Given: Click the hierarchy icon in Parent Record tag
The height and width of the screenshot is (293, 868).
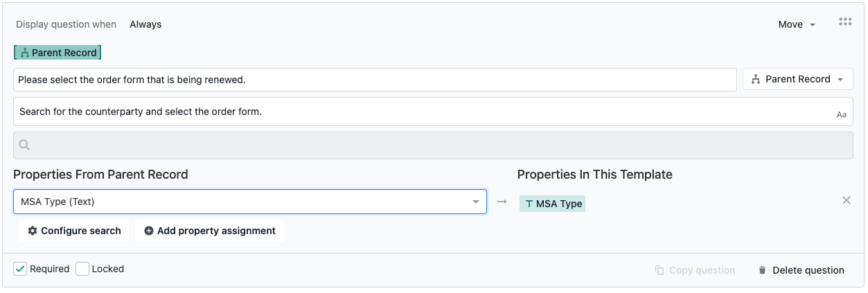Looking at the screenshot, I should [24, 53].
